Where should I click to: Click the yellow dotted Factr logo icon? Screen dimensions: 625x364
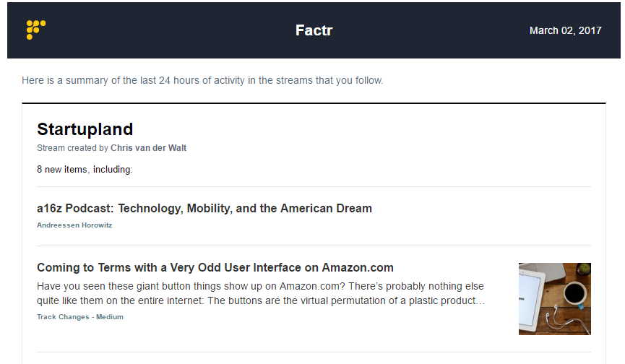[36, 30]
